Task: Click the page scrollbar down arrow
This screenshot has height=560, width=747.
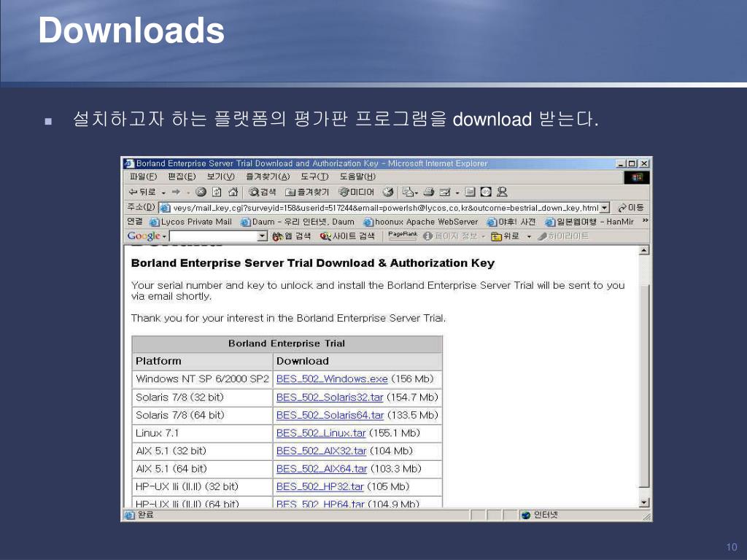Action: point(644,503)
